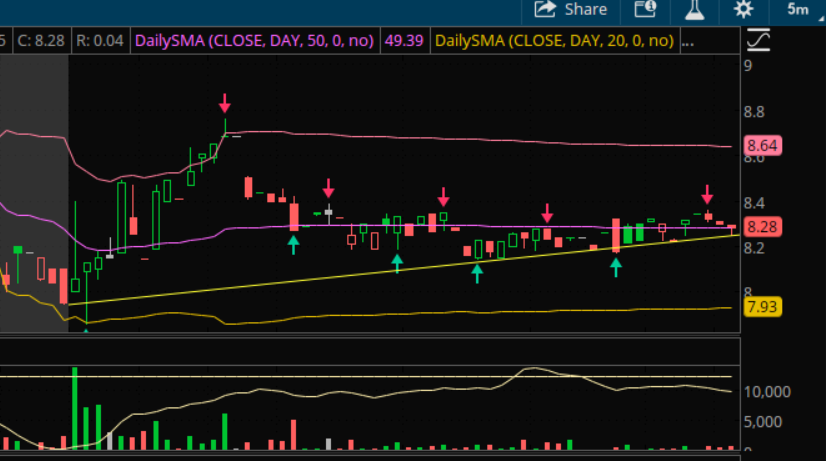This screenshot has width=826, height=461.
Task: Click the 9 price axis label
Action: [748, 66]
